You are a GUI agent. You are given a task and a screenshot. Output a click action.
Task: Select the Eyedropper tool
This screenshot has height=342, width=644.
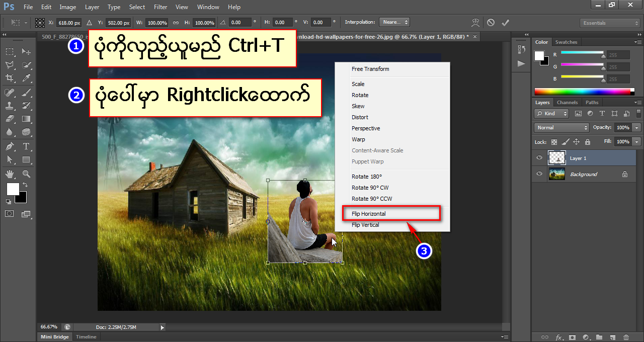pyautogui.click(x=27, y=78)
